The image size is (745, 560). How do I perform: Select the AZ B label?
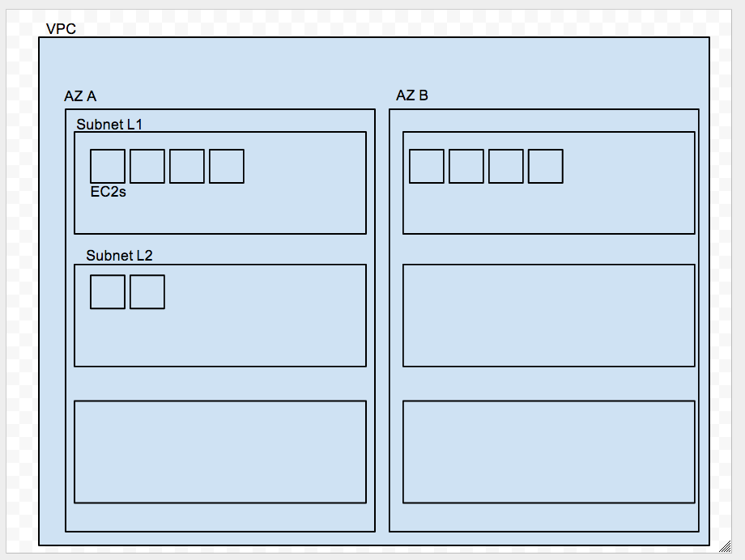pyautogui.click(x=412, y=95)
